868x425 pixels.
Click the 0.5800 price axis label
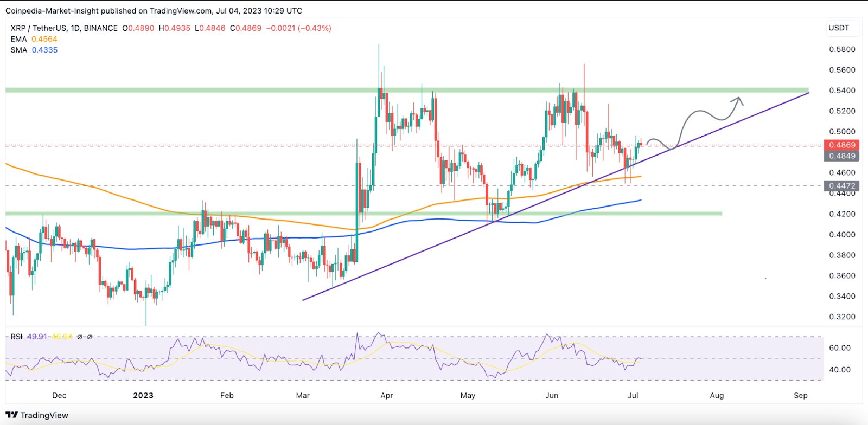842,49
